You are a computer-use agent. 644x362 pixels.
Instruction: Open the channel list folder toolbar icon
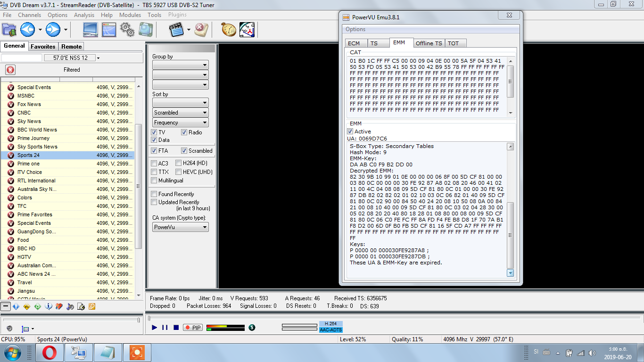[9, 30]
